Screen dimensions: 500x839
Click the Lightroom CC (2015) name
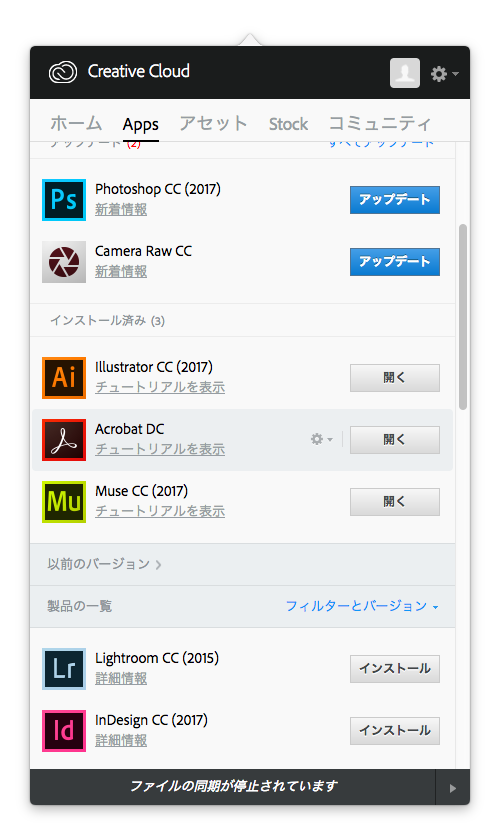[157, 658]
